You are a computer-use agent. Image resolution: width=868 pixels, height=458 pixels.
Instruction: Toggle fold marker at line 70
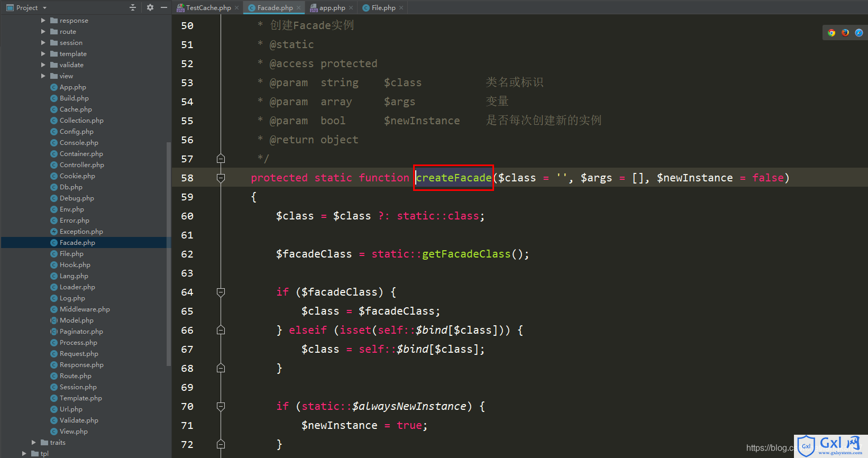(x=221, y=406)
